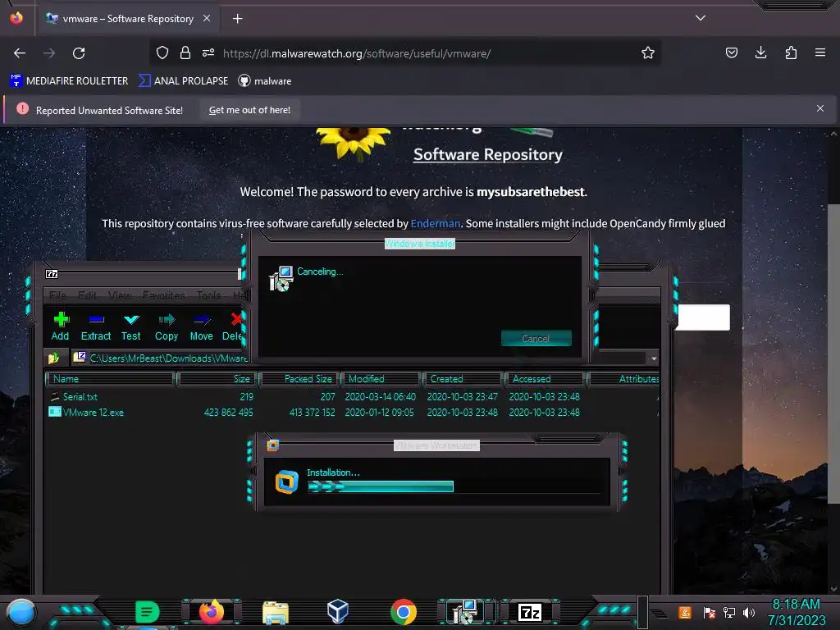Sort by Attributes column header

click(624, 379)
